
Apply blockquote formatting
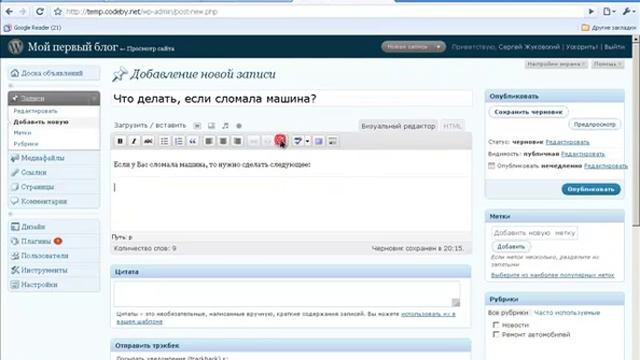(x=193, y=141)
